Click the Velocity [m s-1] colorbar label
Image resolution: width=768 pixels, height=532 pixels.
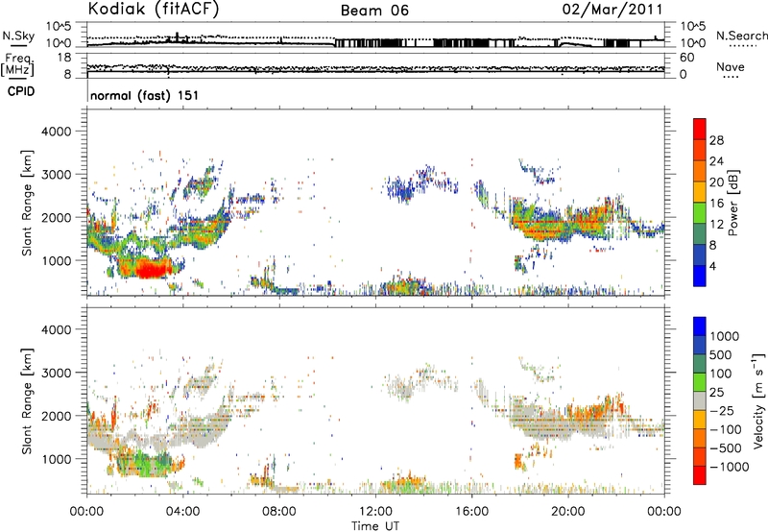point(758,400)
